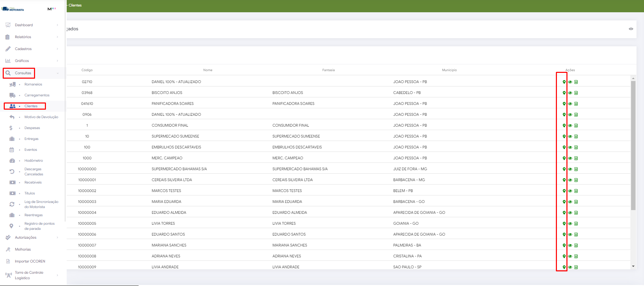Open document icon for PANIFICADORA SOARES row
This screenshot has height=286, width=644.
pyautogui.click(x=576, y=104)
